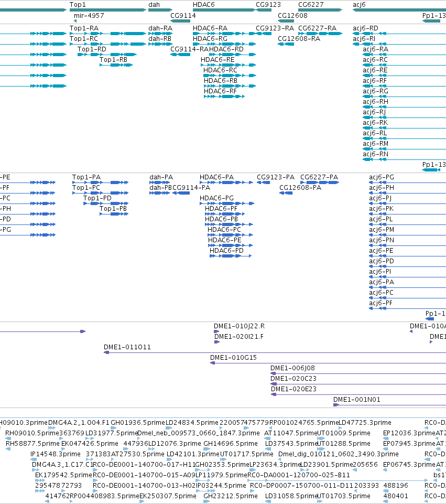Select the CG6227 gene label
This screenshot has height=504, width=446.
click(311, 5)
